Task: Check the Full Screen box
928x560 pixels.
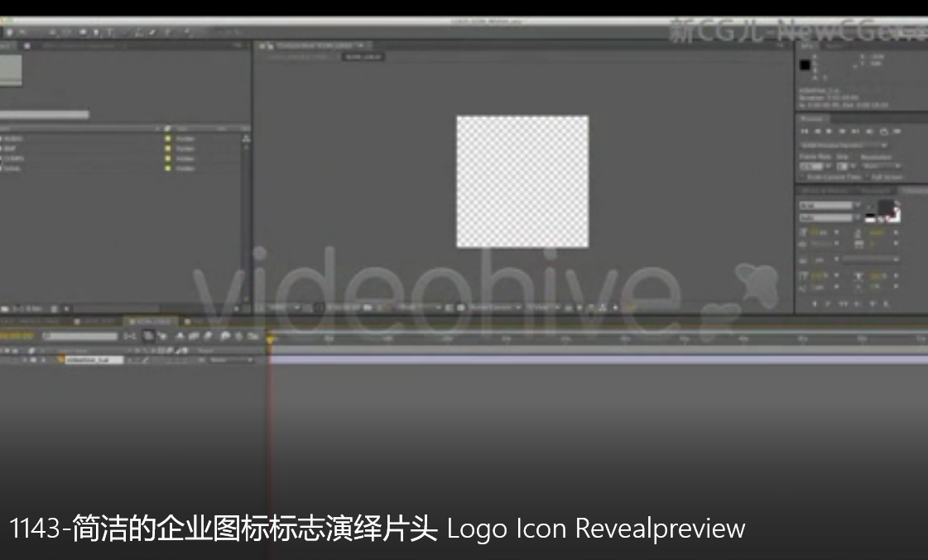Action: [x=868, y=177]
